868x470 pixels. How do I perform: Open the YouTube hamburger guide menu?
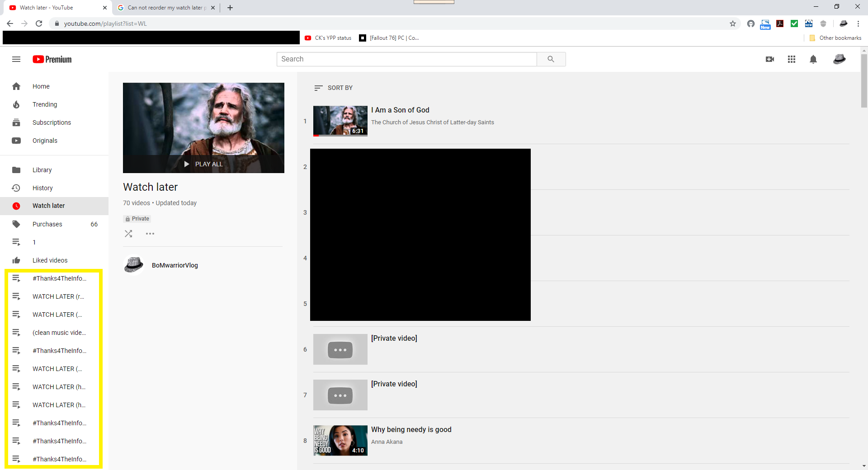[16, 59]
